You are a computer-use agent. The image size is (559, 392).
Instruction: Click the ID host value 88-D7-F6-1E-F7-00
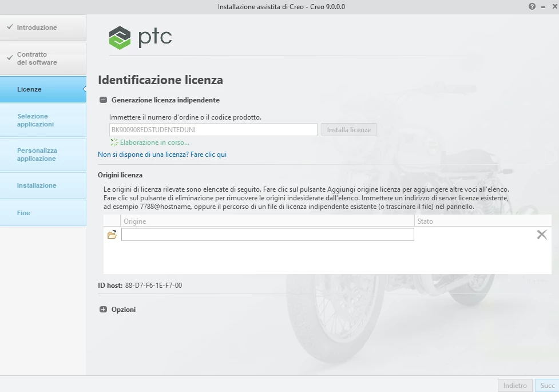154,286
